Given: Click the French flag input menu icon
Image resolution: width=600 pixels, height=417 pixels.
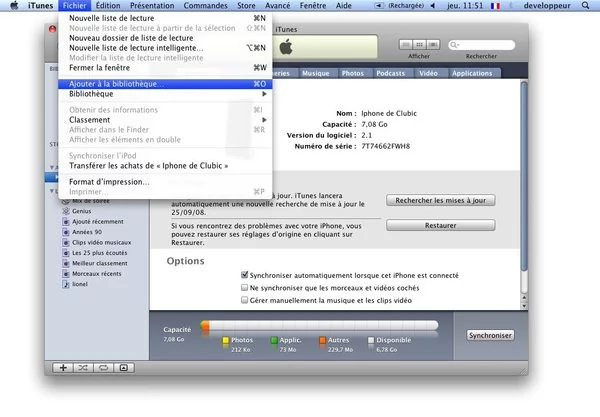Looking at the screenshot, I should pyautogui.click(x=496, y=6).
